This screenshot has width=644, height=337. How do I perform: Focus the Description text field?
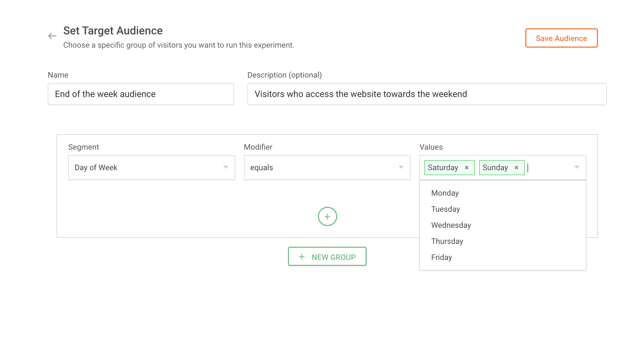click(427, 94)
